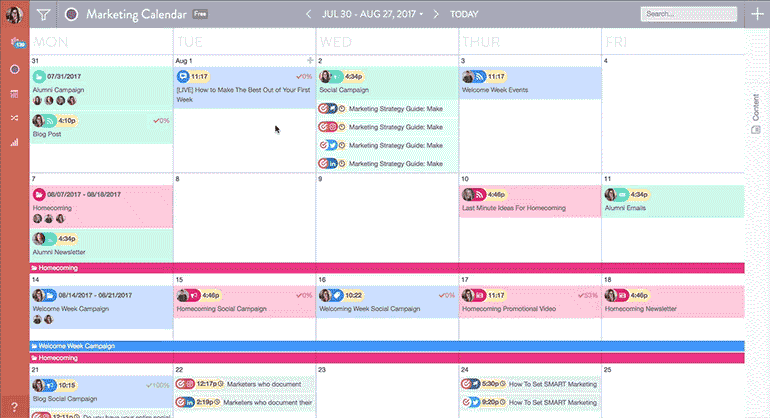Viewport: 770px width, 418px height.
Task: Open the Alumni Emails card on Aug 11
Action: 673,201
